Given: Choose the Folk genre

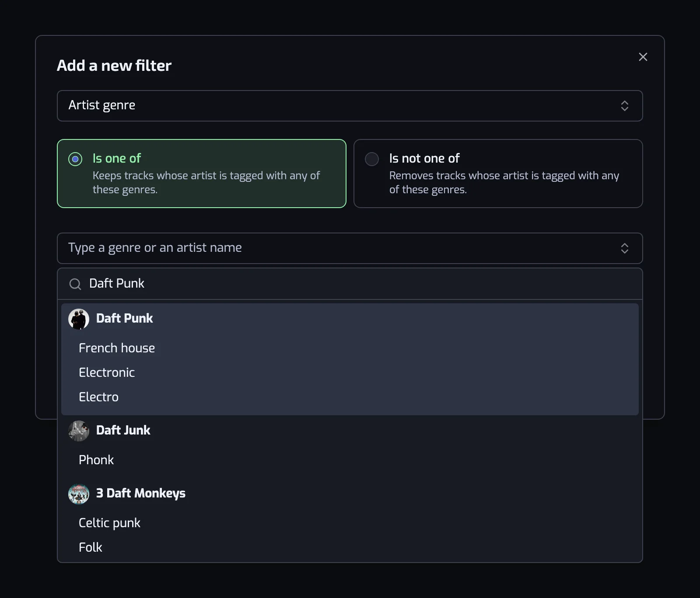Looking at the screenshot, I should [x=90, y=547].
